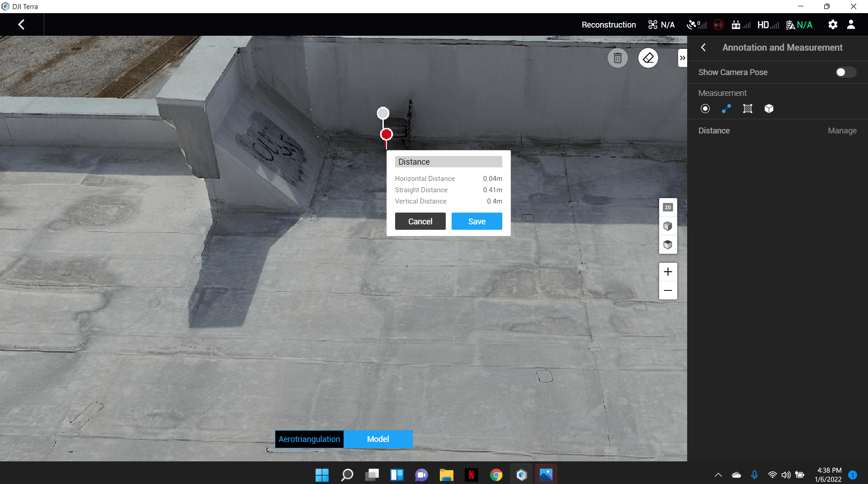This screenshot has height=484, width=868.
Task: Click Manage link beside Distance
Action: [842, 131]
